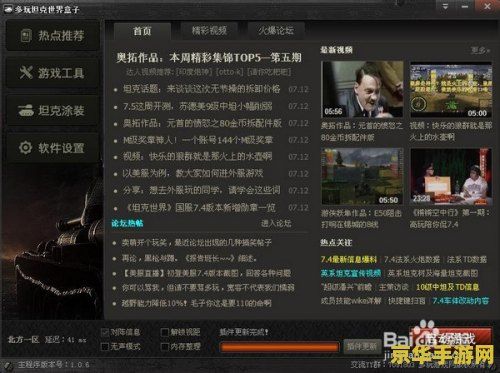Viewport: 500px width, 373px height.
Task: Open news item 视频：快乐的狼群就是那火上的水壶啊
Action: click(x=197, y=157)
